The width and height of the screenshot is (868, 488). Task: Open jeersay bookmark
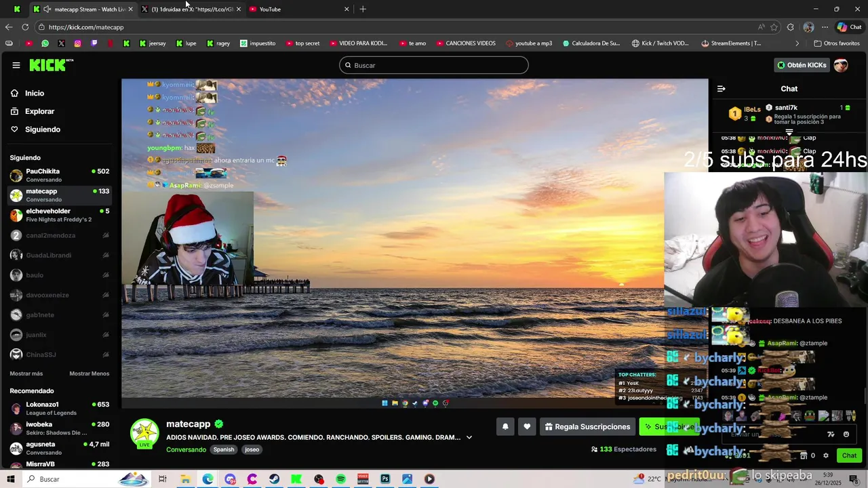(153, 43)
